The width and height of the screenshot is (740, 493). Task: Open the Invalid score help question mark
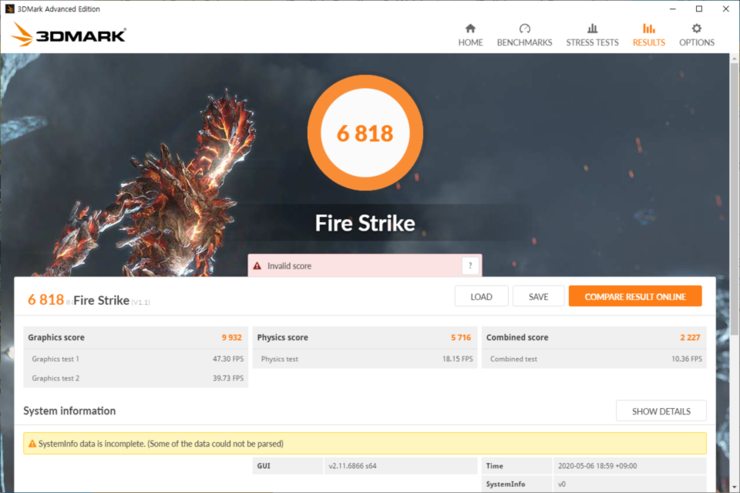tap(470, 266)
